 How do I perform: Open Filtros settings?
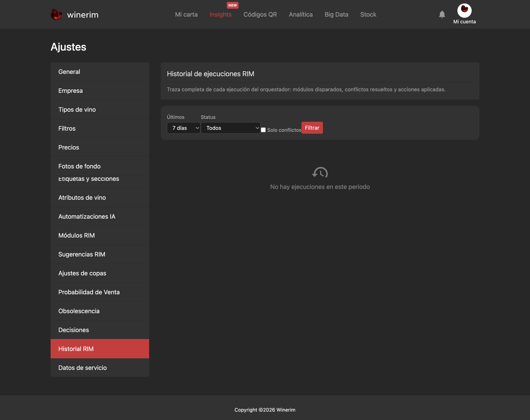point(100,129)
